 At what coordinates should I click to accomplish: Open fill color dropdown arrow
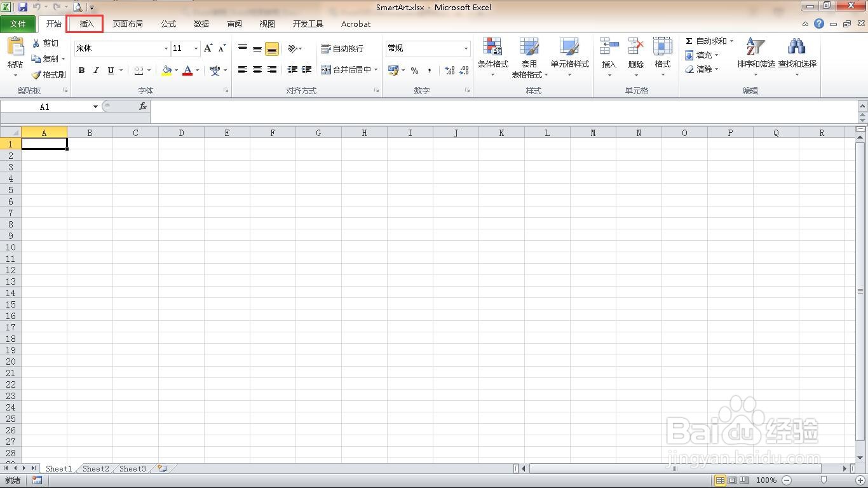pos(176,71)
